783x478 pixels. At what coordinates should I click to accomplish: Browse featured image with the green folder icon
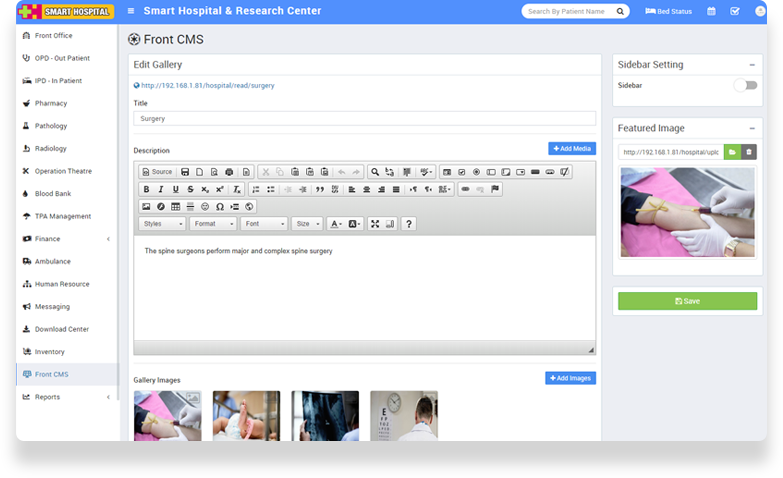click(x=732, y=152)
